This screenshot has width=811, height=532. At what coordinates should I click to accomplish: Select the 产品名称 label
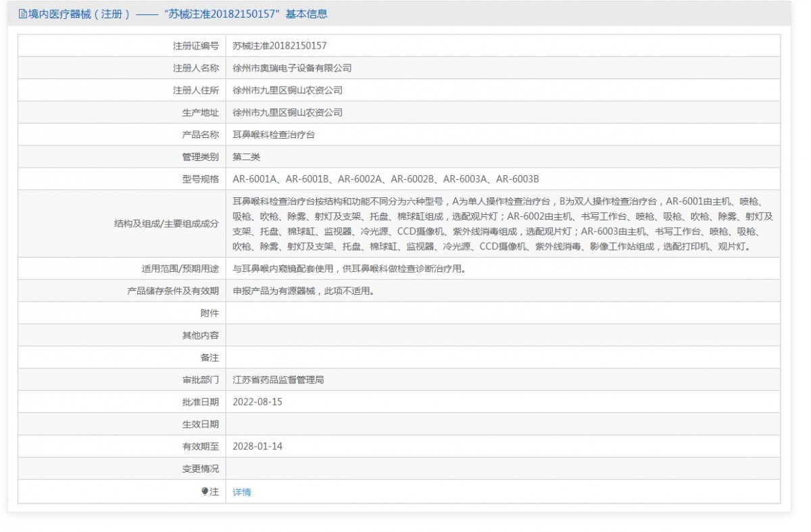point(201,135)
